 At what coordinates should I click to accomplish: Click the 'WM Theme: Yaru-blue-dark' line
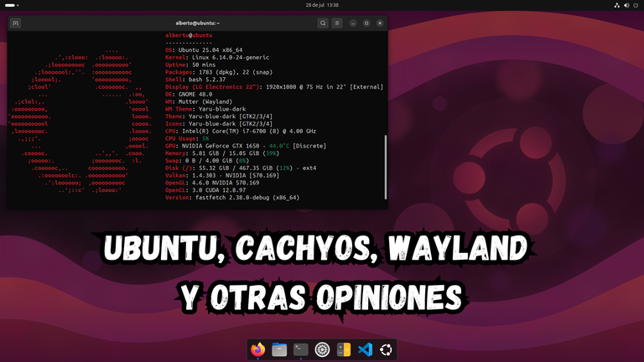[x=205, y=109]
